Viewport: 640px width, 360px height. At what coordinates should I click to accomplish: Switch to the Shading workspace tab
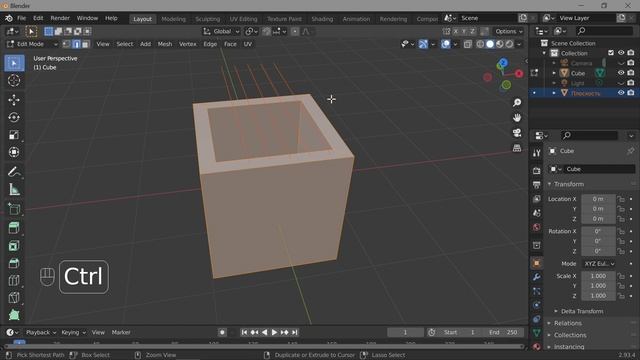(x=322, y=19)
